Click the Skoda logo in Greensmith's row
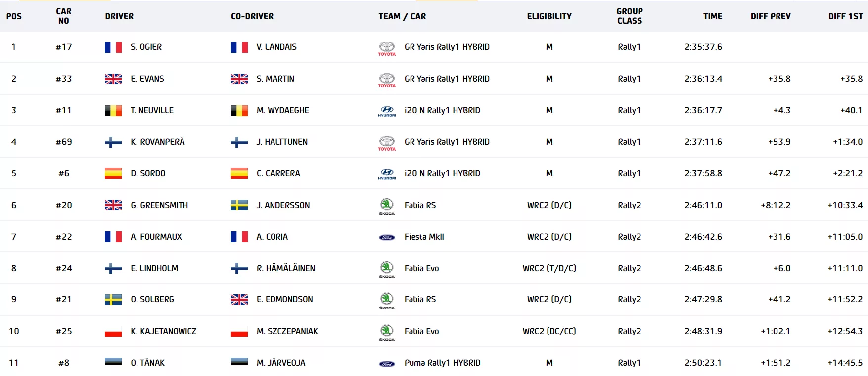The width and height of the screenshot is (868, 376). click(387, 205)
